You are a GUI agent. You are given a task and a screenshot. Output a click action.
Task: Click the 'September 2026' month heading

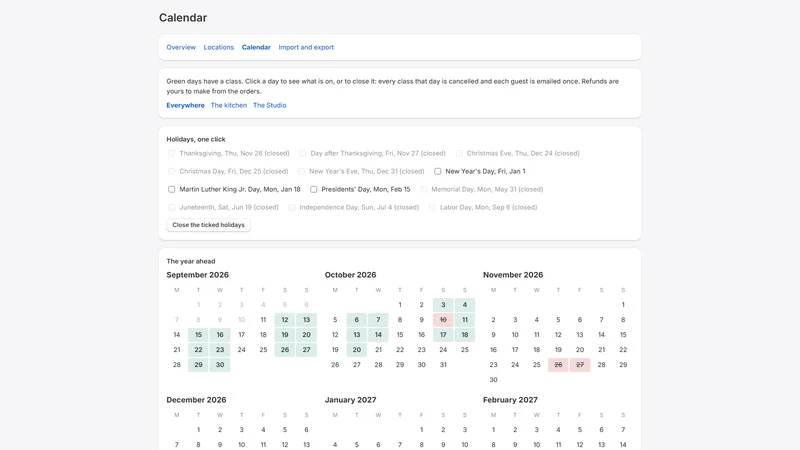click(x=197, y=274)
